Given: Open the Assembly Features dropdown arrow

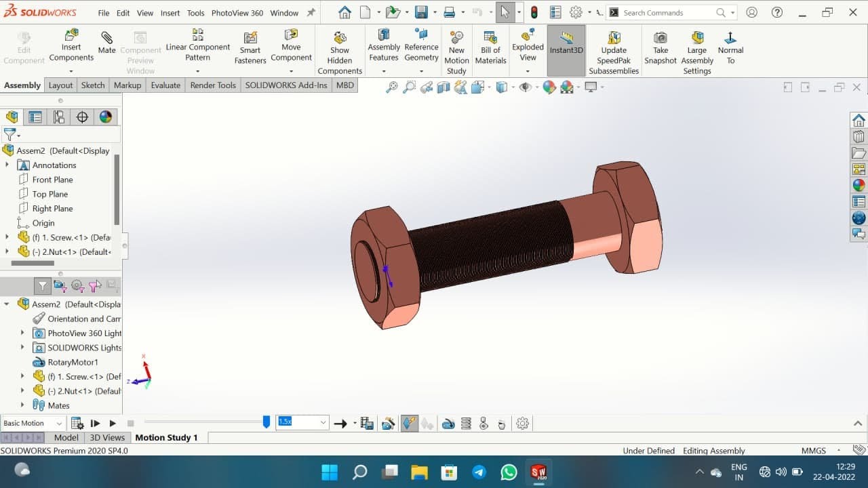Looking at the screenshot, I should coord(384,70).
